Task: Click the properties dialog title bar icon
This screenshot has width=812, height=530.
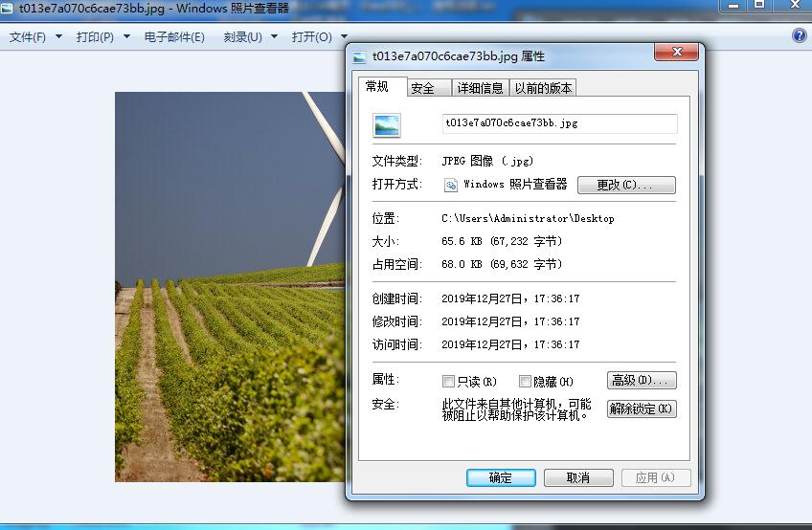Action: point(360,56)
